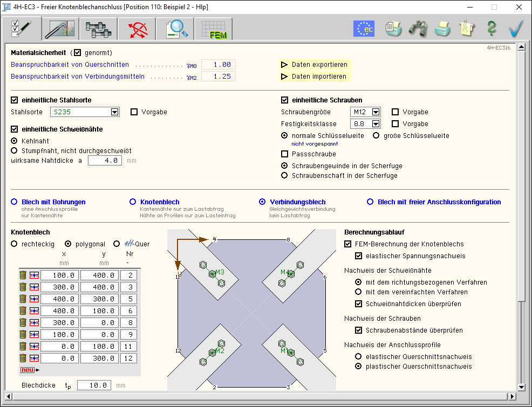Expand the Schraubengröße M12 dropdown
This screenshot has width=532, height=407.
pyautogui.click(x=376, y=112)
